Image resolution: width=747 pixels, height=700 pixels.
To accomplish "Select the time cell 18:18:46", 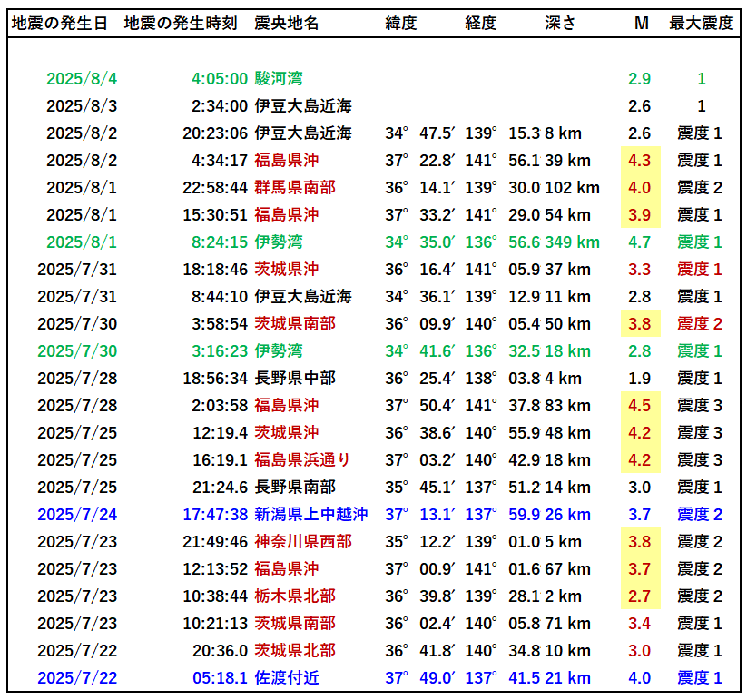I will 215,270.
